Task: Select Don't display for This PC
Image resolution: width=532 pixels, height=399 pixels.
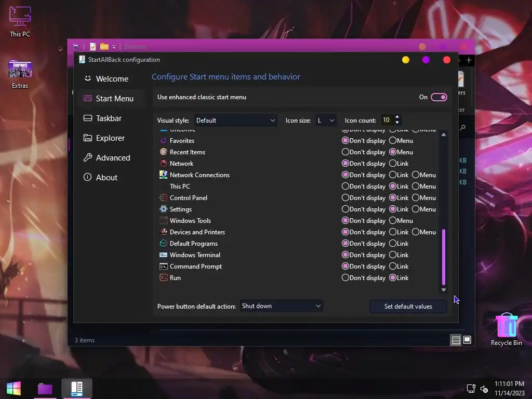Action: (x=345, y=187)
